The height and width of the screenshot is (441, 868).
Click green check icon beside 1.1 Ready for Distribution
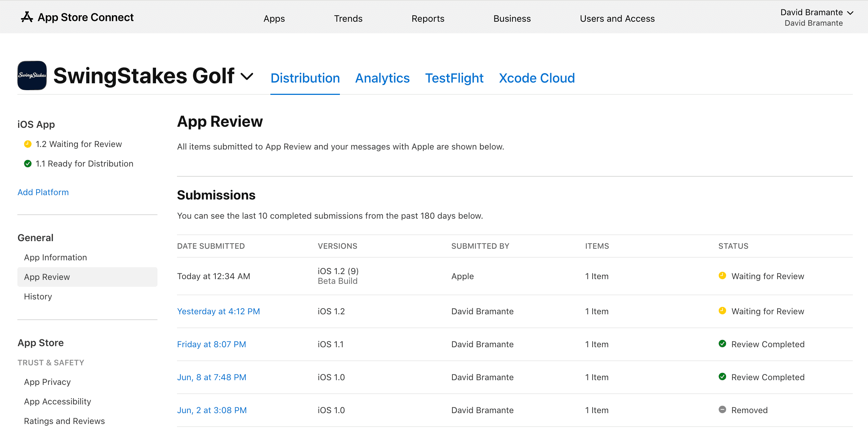(28, 164)
